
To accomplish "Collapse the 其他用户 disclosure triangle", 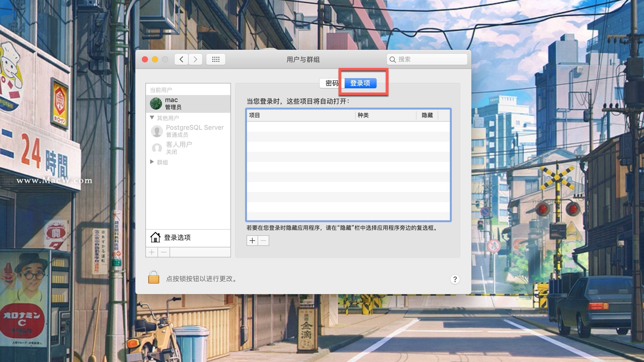I will tap(152, 118).
